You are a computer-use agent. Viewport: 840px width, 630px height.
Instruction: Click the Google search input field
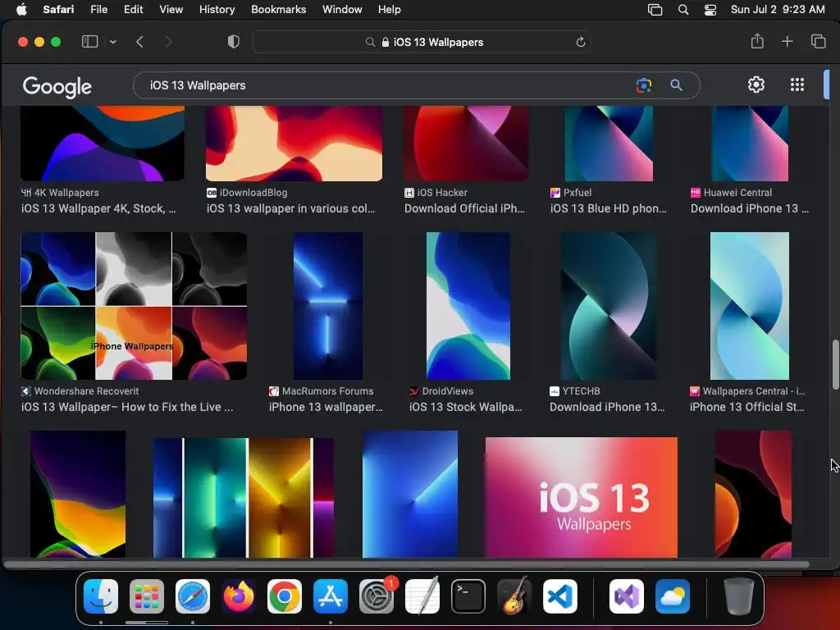tap(386, 85)
